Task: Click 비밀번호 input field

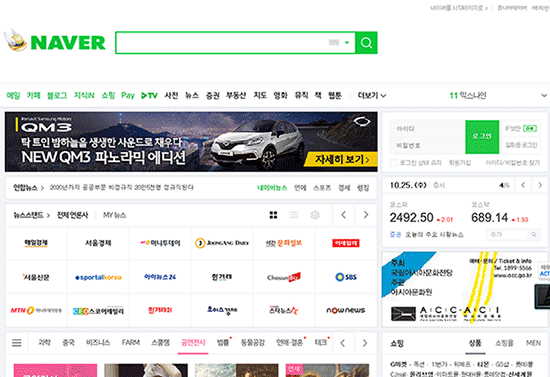Action: pos(428,145)
